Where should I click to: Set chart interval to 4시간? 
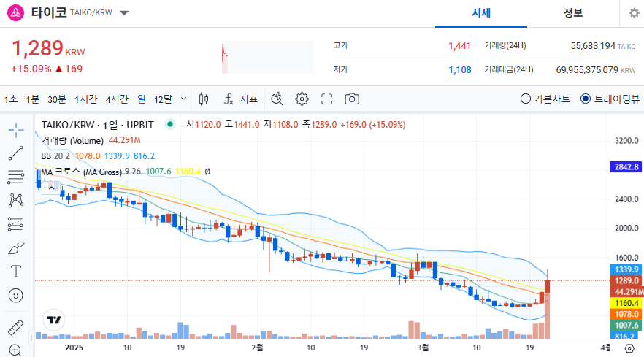click(x=117, y=99)
